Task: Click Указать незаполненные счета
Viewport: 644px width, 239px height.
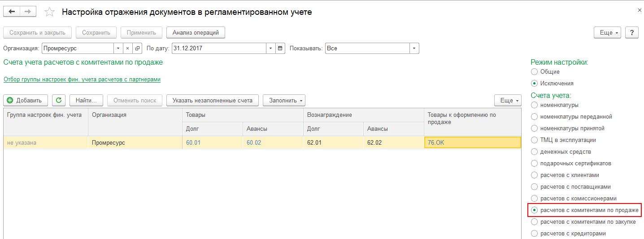Action: pyautogui.click(x=213, y=100)
